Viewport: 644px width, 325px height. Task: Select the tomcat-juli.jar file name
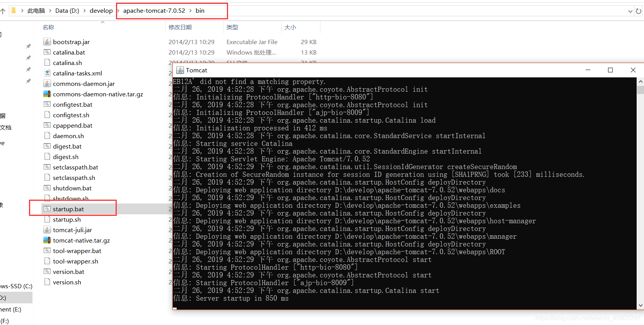coord(72,230)
